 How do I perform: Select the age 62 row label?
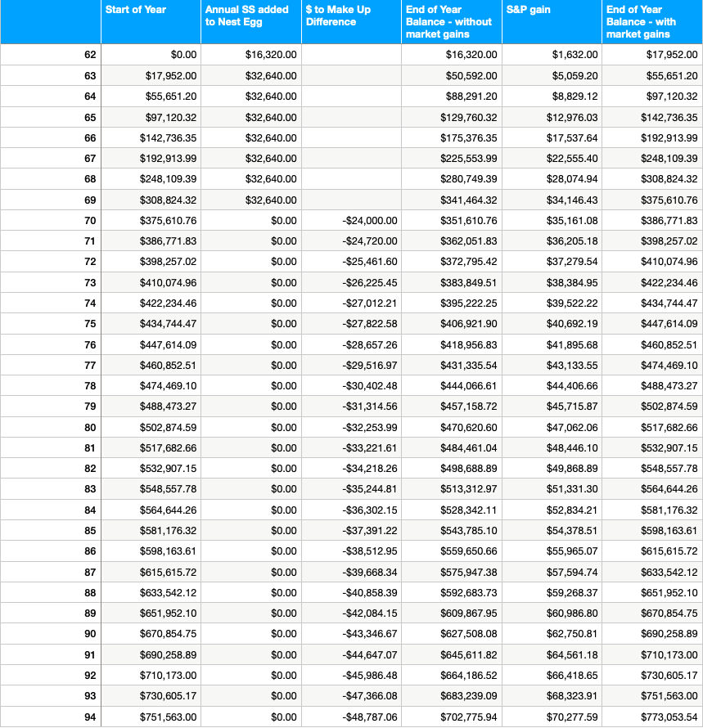coord(90,55)
